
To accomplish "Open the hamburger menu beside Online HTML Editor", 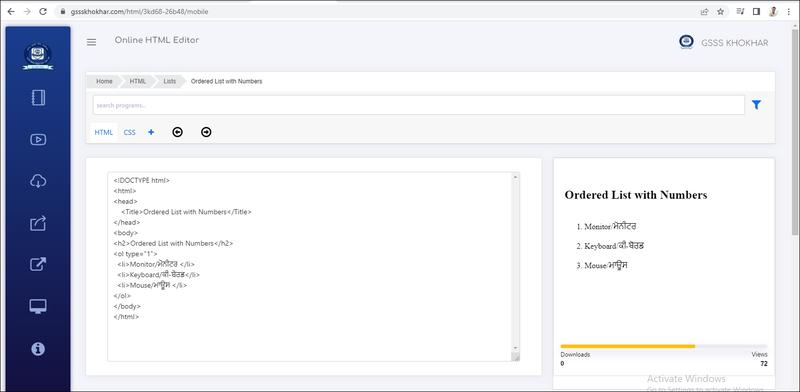I will click(x=91, y=42).
